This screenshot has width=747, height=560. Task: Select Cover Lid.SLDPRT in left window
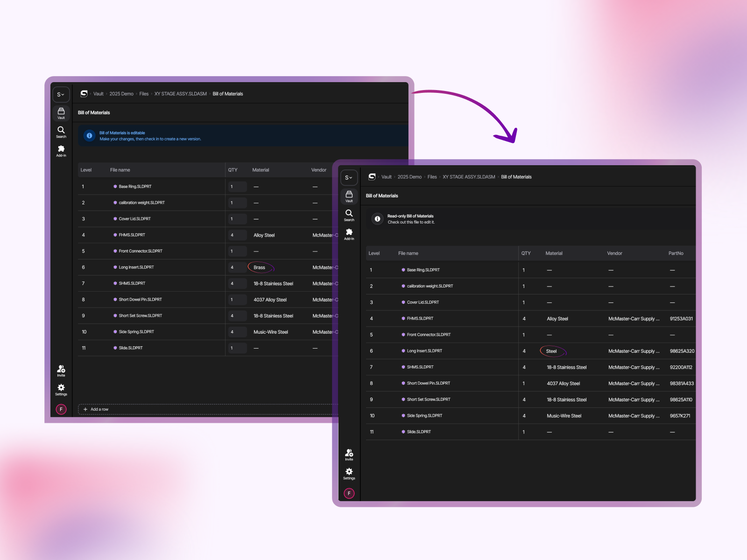(x=134, y=219)
